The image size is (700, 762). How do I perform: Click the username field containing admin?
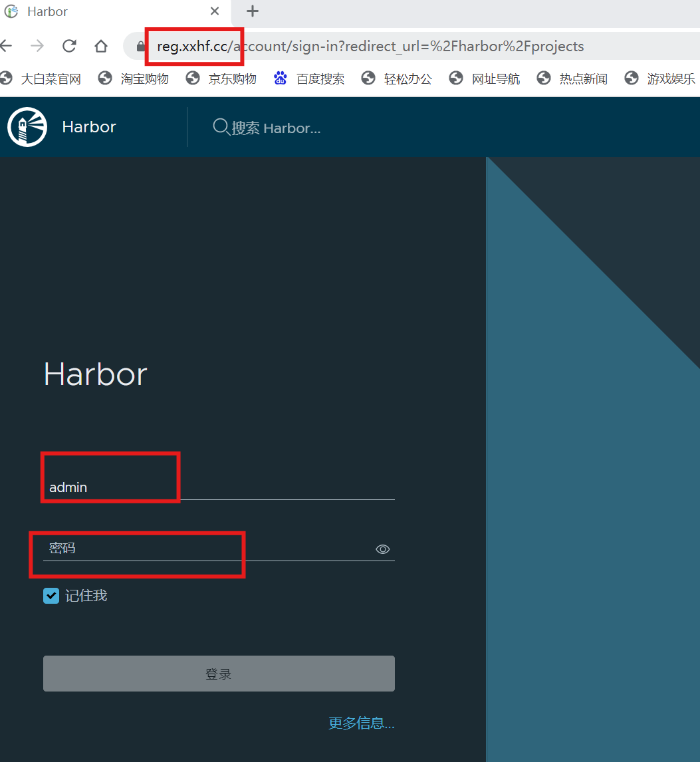219,487
